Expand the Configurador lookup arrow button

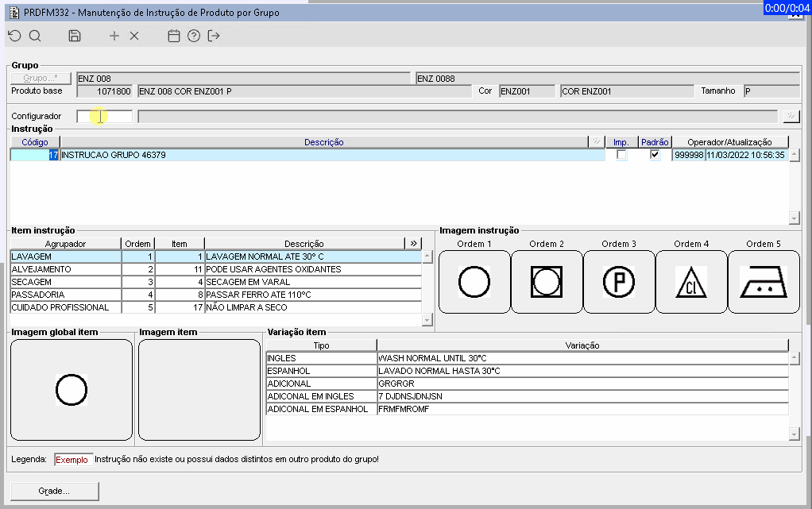coord(791,116)
